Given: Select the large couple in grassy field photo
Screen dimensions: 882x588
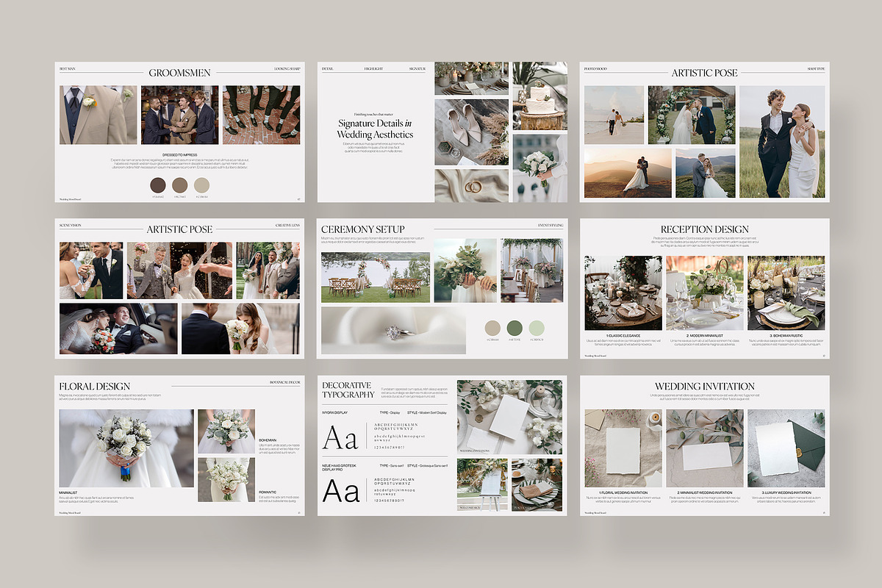Looking at the screenshot, I should pyautogui.click(x=782, y=142).
